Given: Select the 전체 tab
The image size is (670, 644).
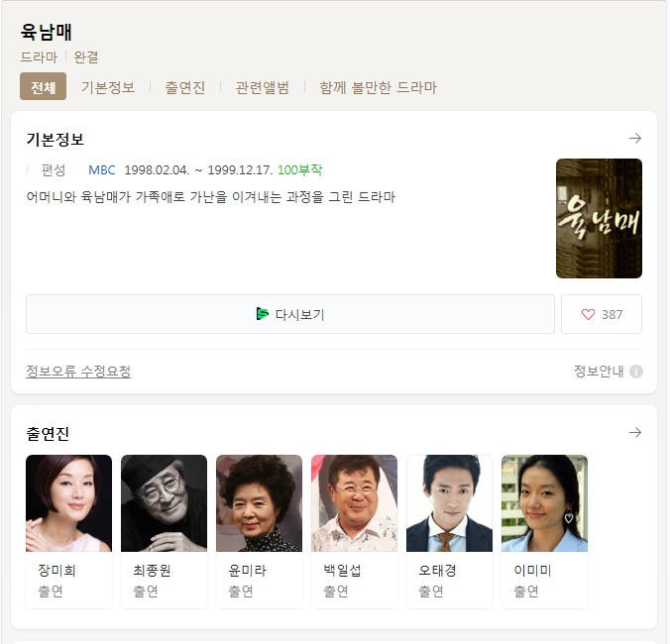Looking at the screenshot, I should coord(44,86).
